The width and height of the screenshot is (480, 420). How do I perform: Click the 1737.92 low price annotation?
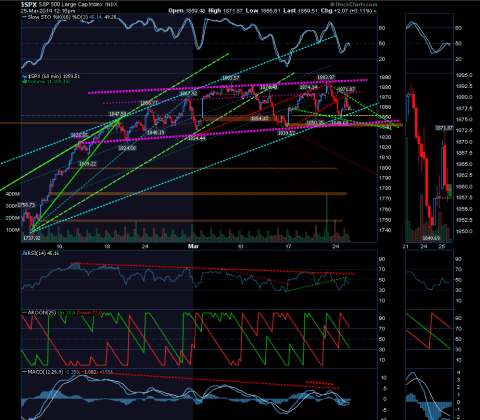click(32, 238)
